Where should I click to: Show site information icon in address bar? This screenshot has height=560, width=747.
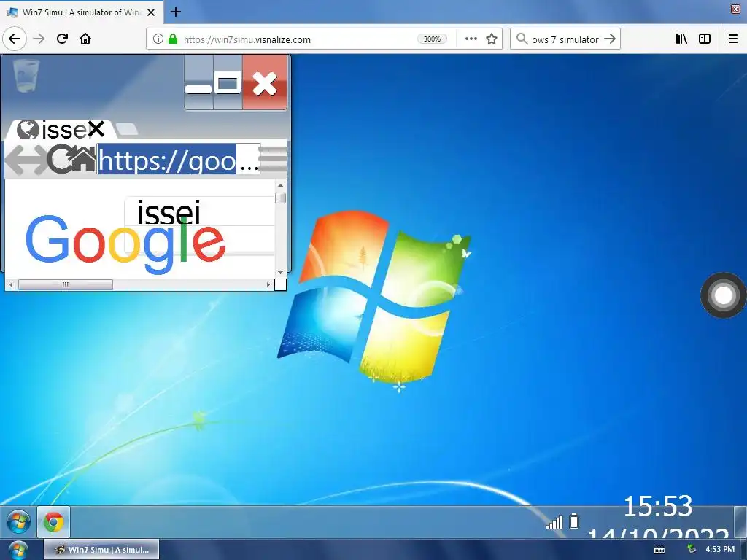(158, 39)
